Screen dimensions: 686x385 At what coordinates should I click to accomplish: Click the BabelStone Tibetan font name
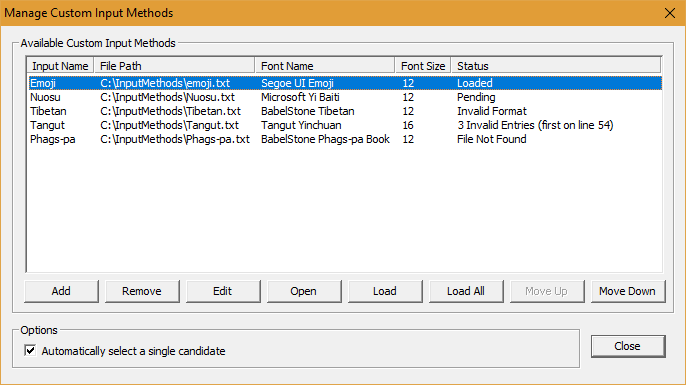[x=308, y=111]
